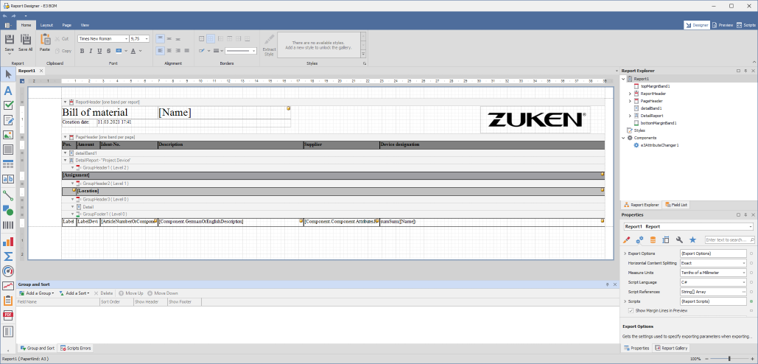Image resolution: width=758 pixels, height=364 pixels.
Task: Click the property search text field
Action: 729,240
